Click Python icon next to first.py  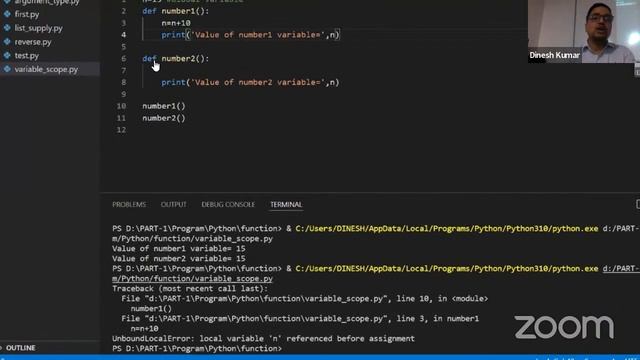click(7, 14)
